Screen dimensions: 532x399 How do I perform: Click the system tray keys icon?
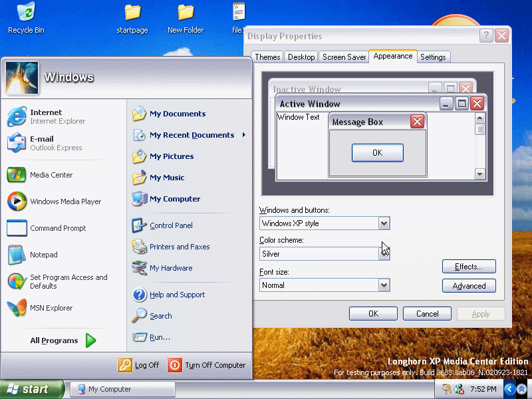(x=447, y=389)
